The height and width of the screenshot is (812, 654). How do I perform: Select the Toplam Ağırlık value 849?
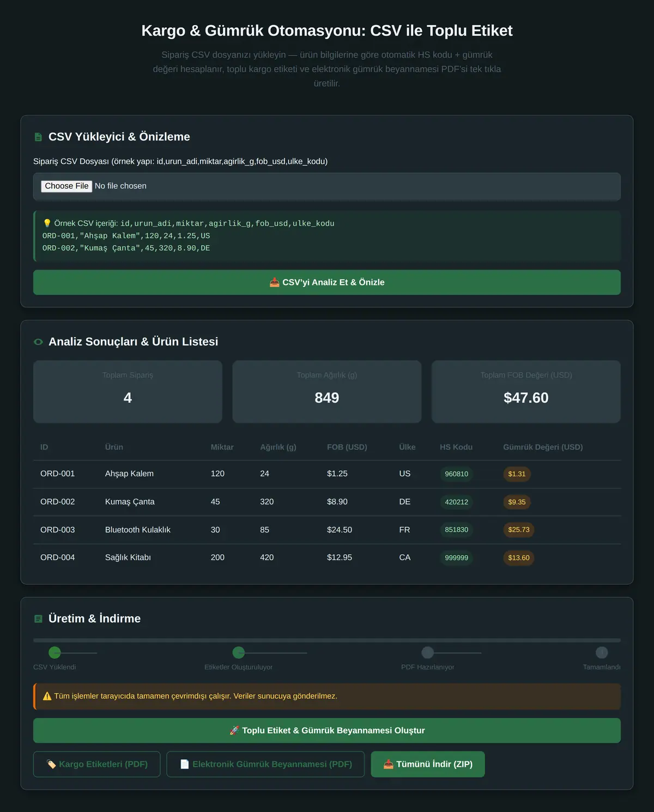[327, 398]
